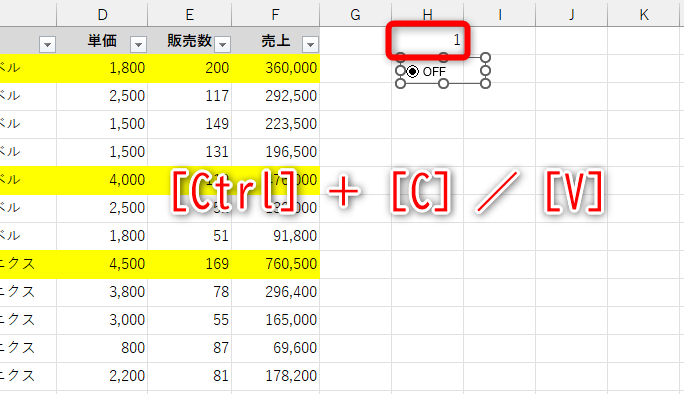This screenshot has height=394, width=684.
Task: Click the 販売数 header cell
Action: 190,41
